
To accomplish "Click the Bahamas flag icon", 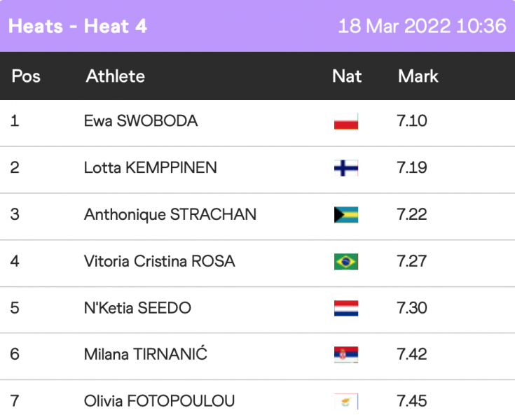I will pos(346,215).
